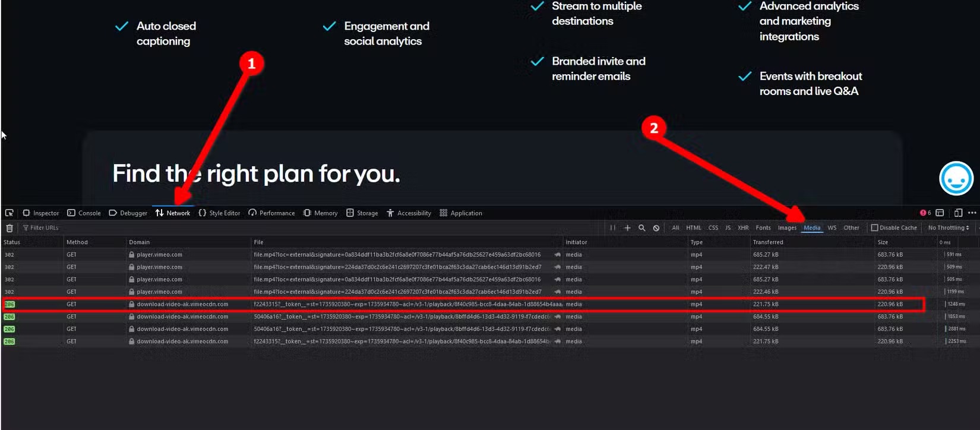The image size is (980, 430).
Task: Open network search magnifier
Action: point(641,228)
